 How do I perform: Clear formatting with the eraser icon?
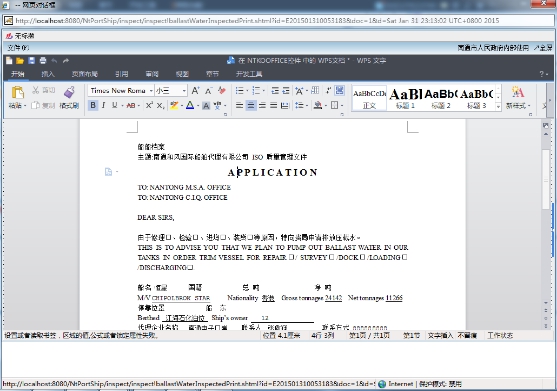(x=222, y=91)
